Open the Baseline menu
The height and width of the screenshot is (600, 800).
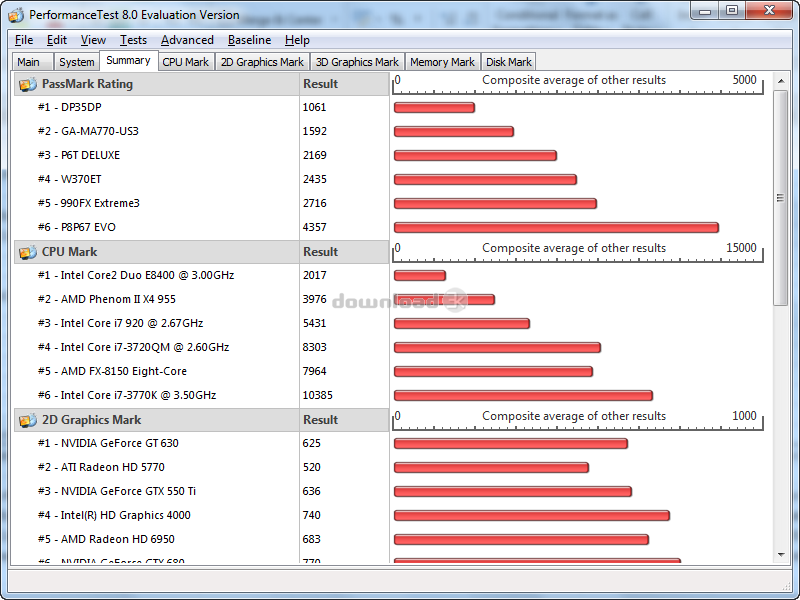(x=249, y=40)
